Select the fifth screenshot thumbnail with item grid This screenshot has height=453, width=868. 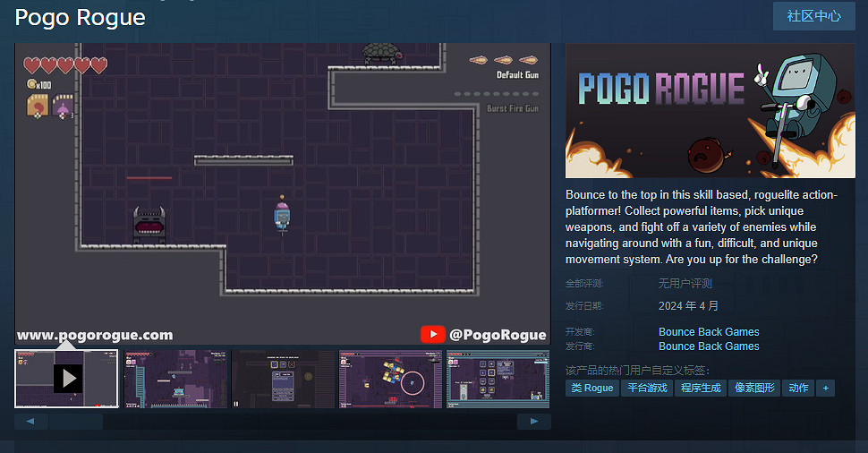[498, 379]
